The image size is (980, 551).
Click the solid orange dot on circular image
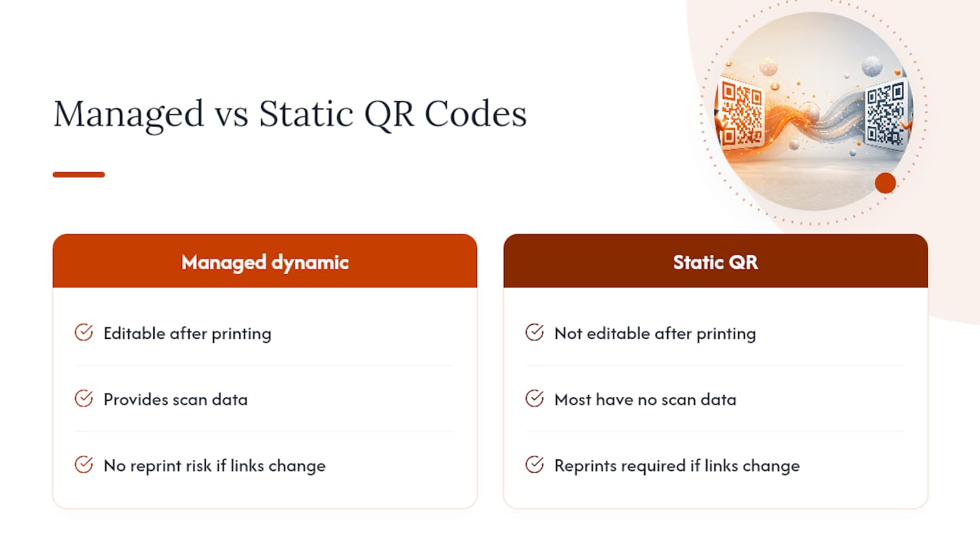pos(885,183)
